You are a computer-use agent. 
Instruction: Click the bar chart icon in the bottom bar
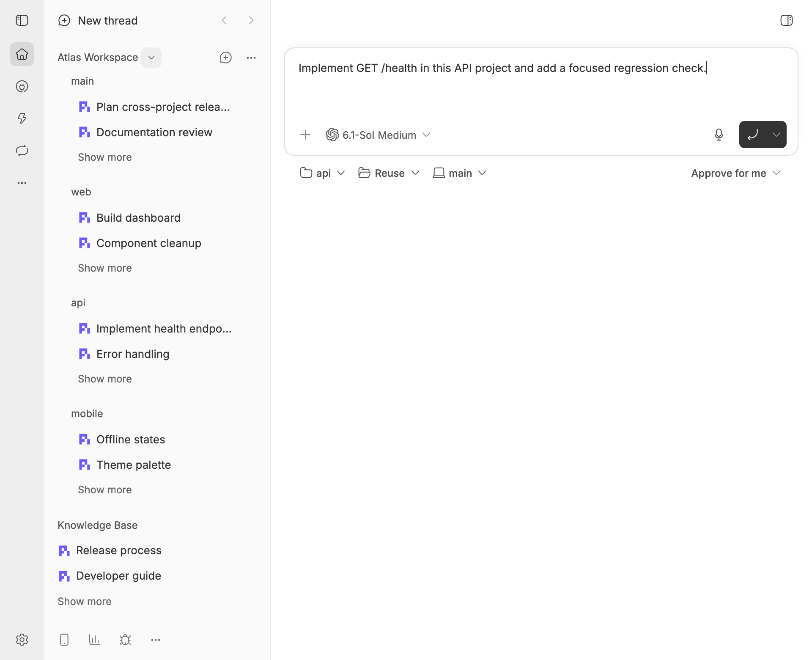(x=95, y=640)
